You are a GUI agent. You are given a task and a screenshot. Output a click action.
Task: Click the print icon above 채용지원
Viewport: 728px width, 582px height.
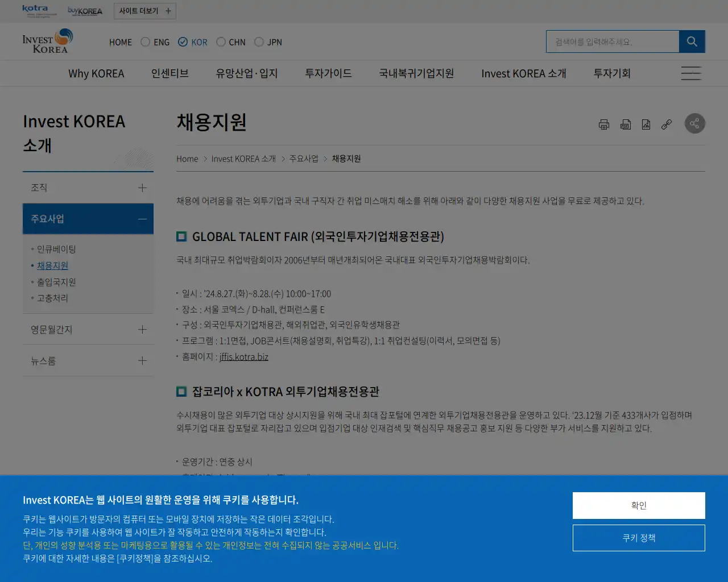603,123
